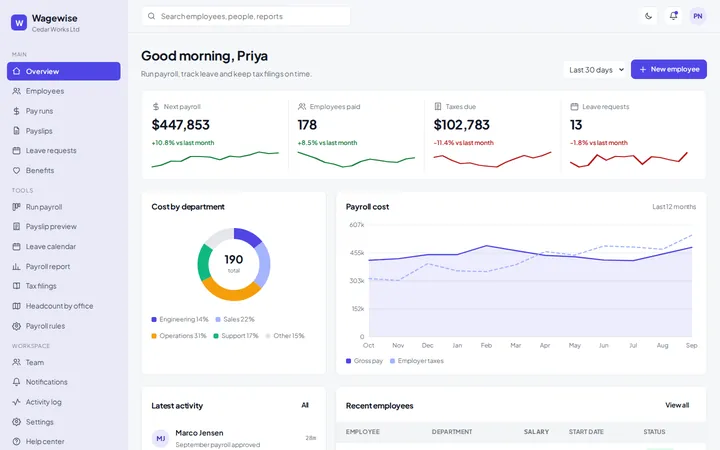
Task: Click the search magnifier icon
Action: point(151,16)
